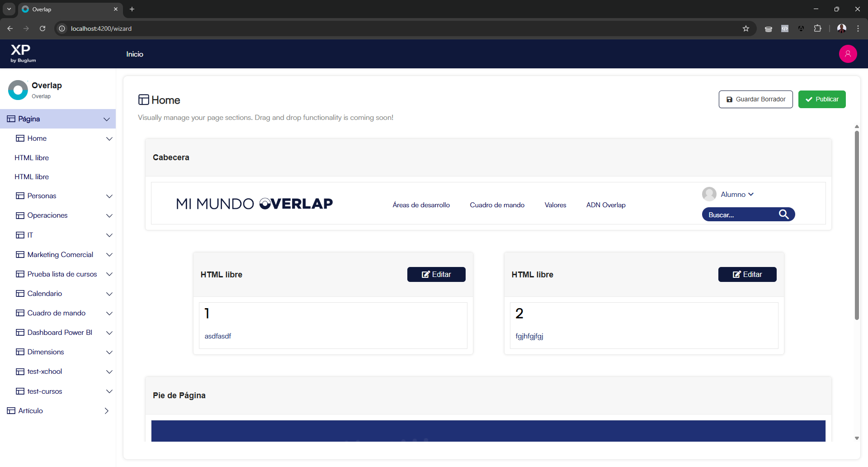868x467 pixels.
Task: Expand the Personas chevron
Action: (109, 196)
